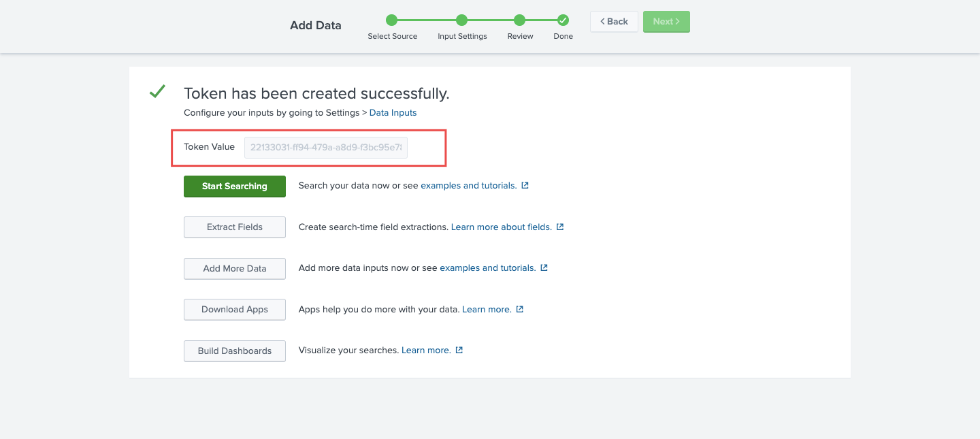Open the Data Inputs link
The height and width of the screenshot is (439, 980).
[393, 112]
